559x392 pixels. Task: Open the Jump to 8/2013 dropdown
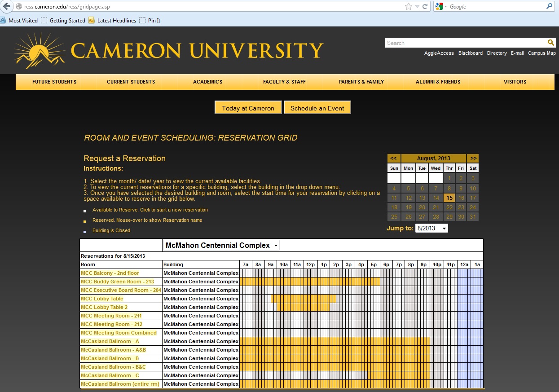tap(431, 228)
